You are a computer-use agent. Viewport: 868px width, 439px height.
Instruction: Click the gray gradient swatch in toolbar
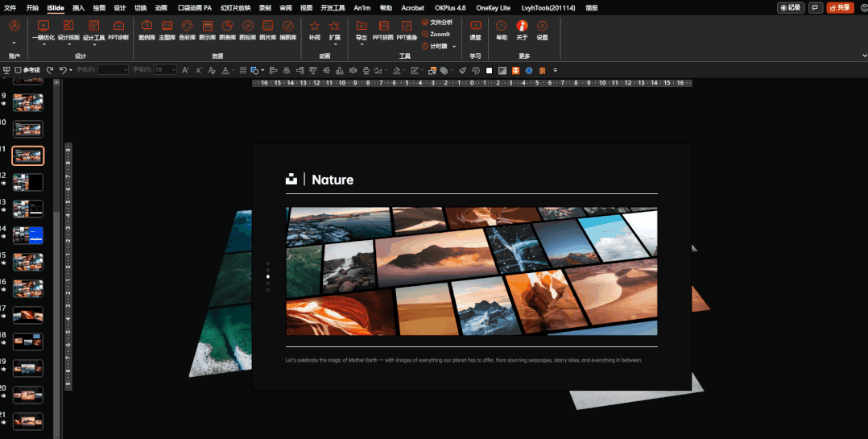pyautogui.click(x=502, y=70)
